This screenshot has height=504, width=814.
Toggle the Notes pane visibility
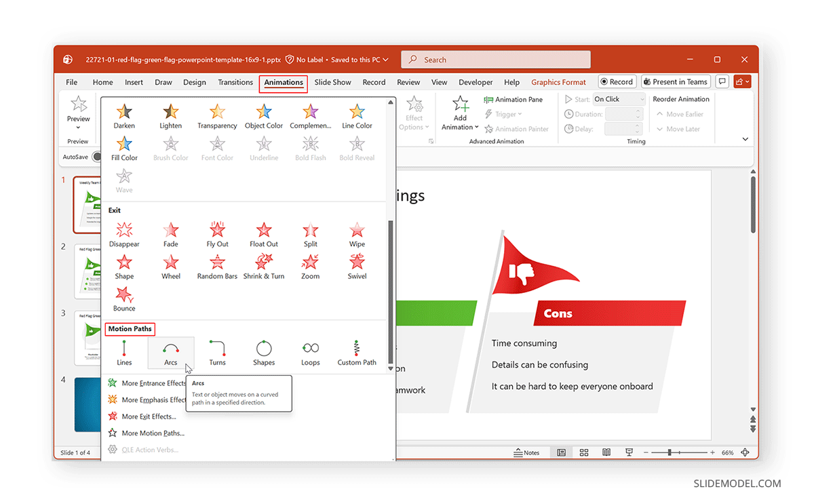click(527, 452)
